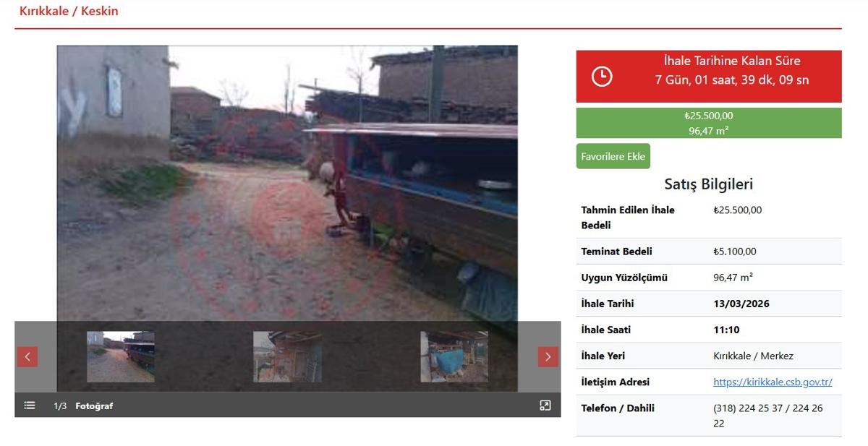868x446 pixels.
Task: Click the red countdown remaining time banner
Action: click(709, 76)
